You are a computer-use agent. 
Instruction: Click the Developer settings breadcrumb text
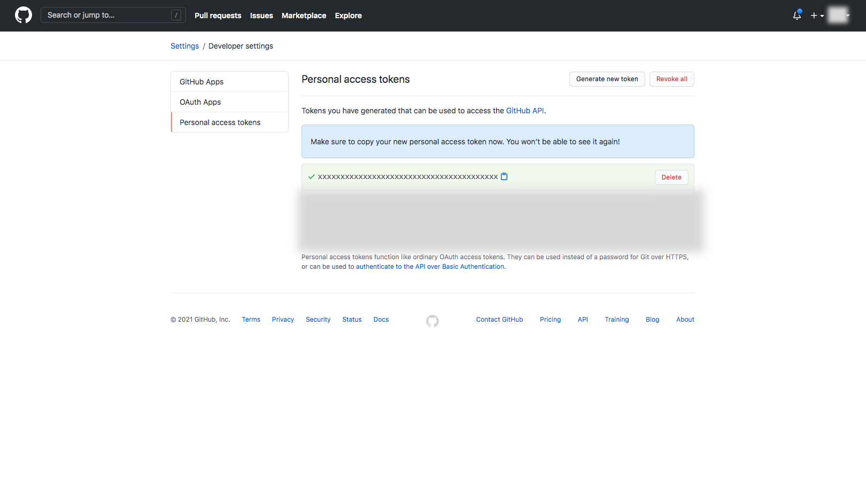(x=241, y=46)
